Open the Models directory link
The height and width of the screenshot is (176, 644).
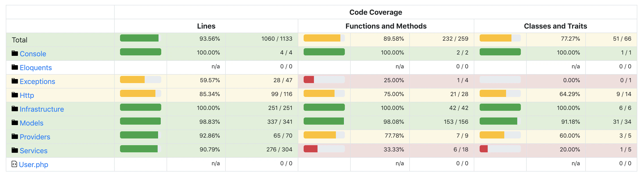tap(32, 123)
